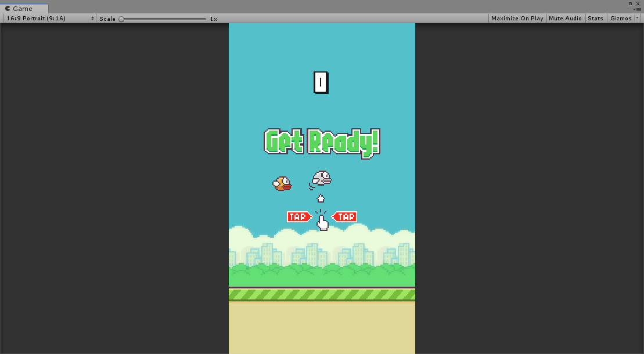Image resolution: width=644 pixels, height=354 pixels.
Task: Click the orange flappy bird sprite
Action: (282, 183)
